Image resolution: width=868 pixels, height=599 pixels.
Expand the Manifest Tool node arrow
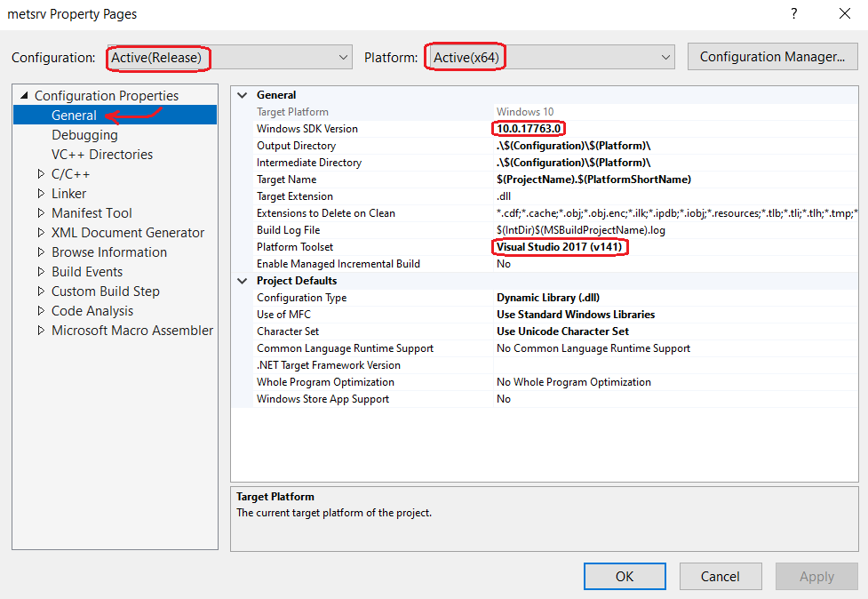[41, 213]
